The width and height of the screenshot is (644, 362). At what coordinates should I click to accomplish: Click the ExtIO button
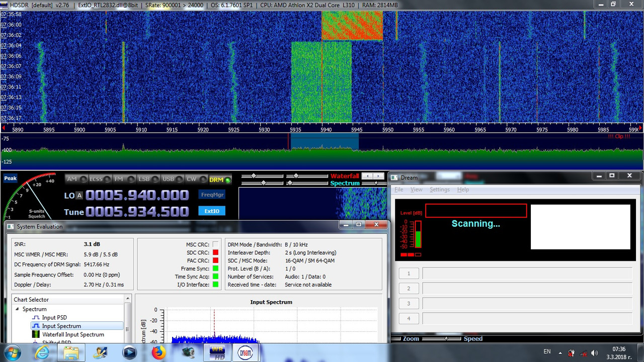(x=212, y=211)
